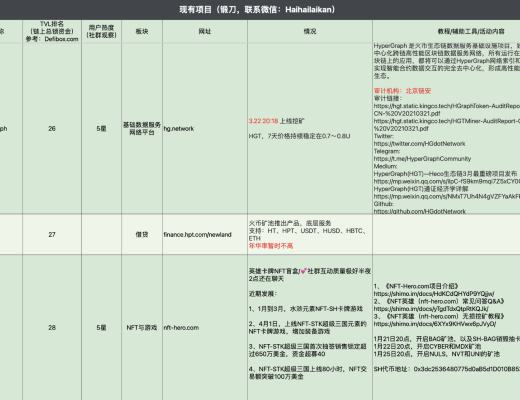The image size is (520, 400).
Task: Open the t.me/HyperGraphCommunity Telegram link
Action: pos(422,159)
